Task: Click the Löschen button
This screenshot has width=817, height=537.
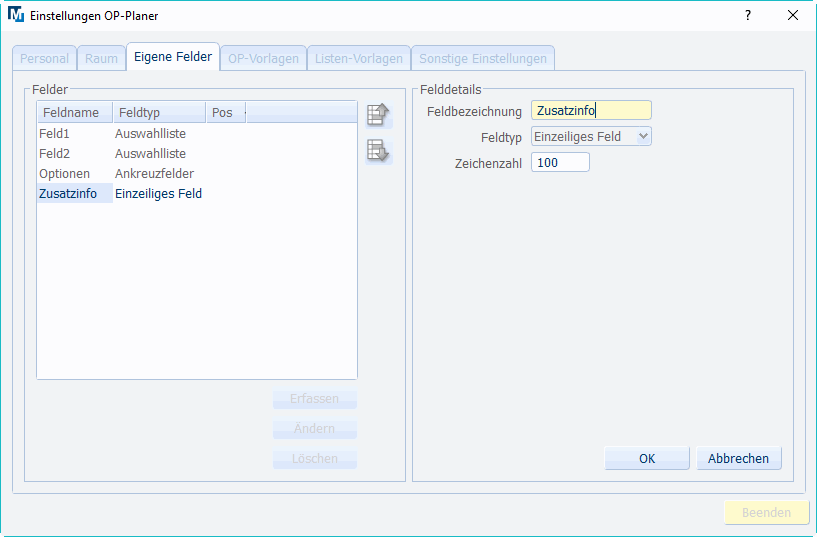Action: 315,459
